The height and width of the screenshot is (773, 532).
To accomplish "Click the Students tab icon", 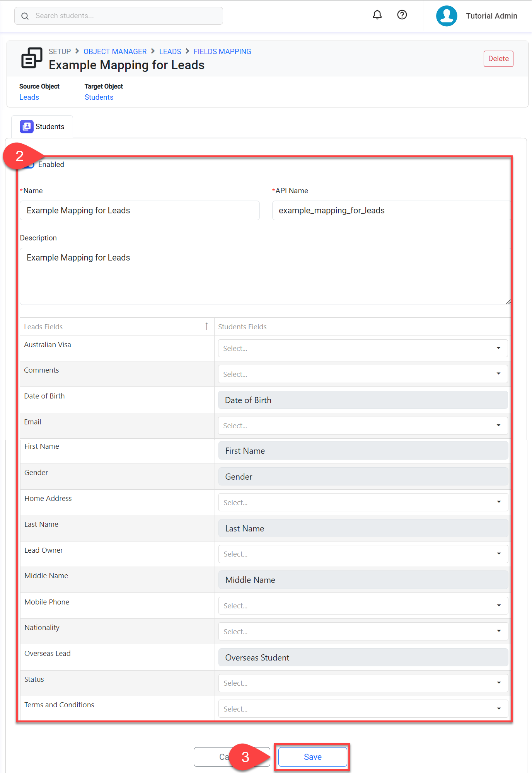I will pos(27,126).
